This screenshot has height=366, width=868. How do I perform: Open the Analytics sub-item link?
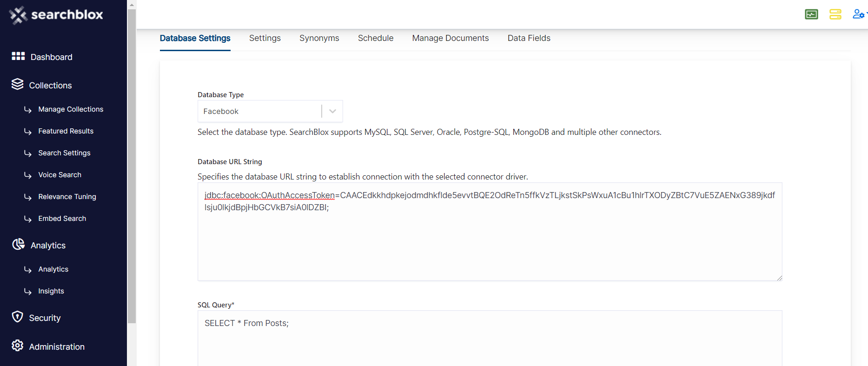point(53,269)
